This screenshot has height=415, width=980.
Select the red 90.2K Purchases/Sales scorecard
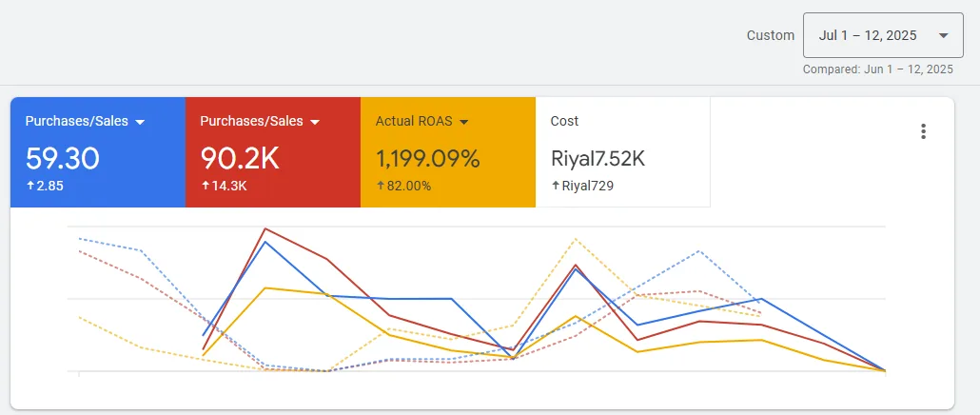[273, 152]
